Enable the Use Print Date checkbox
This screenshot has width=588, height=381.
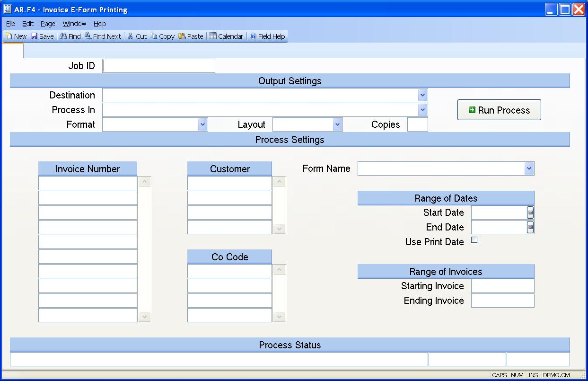[474, 240]
